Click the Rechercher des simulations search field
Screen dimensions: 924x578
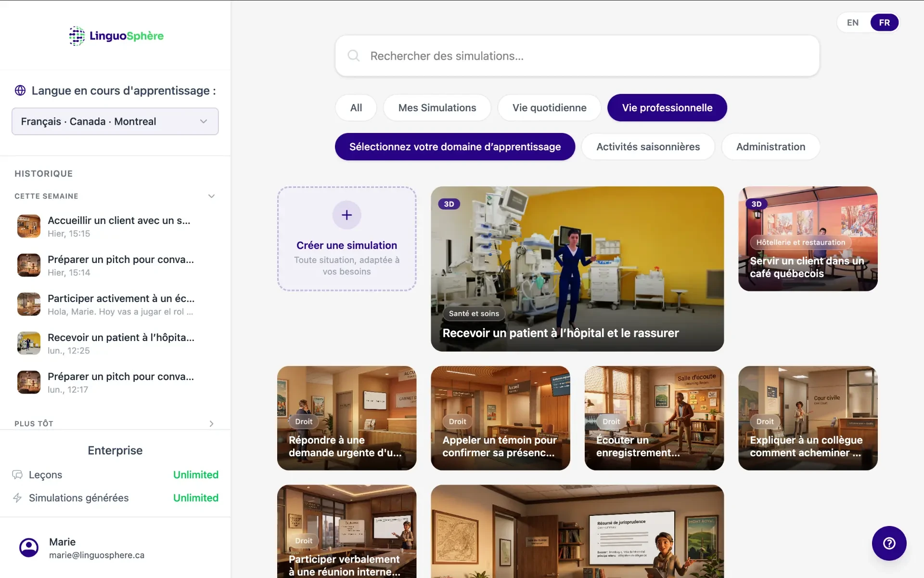click(577, 56)
